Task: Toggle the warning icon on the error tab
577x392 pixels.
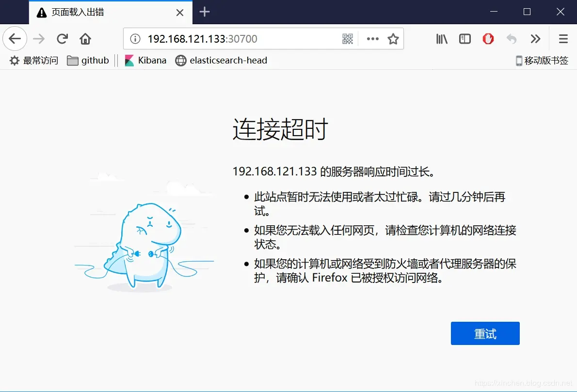Action: (x=41, y=12)
